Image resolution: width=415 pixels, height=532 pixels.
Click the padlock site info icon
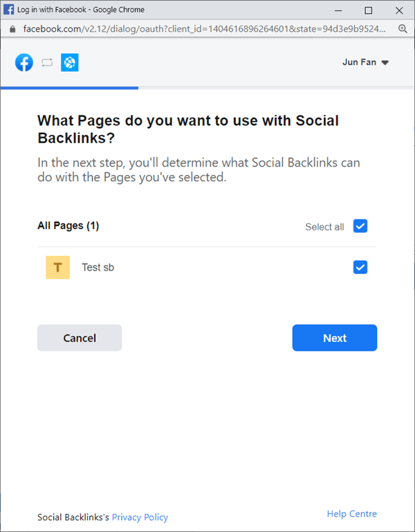pyautogui.click(x=12, y=29)
